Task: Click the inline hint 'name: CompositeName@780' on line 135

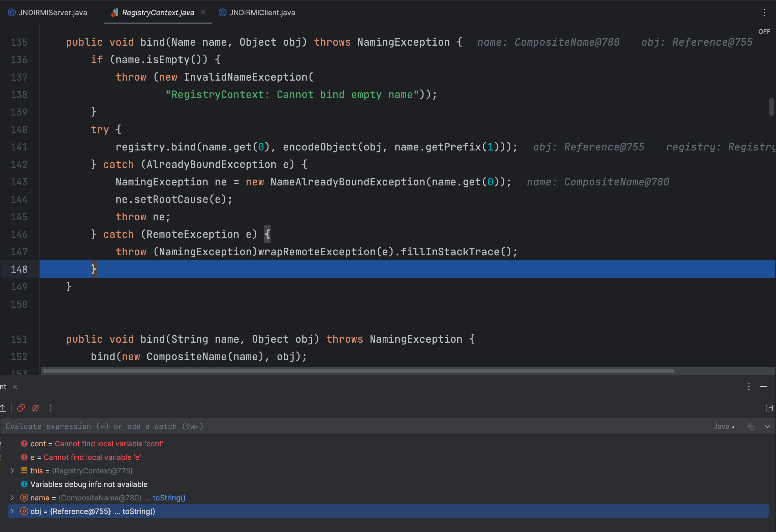Action: click(x=548, y=42)
